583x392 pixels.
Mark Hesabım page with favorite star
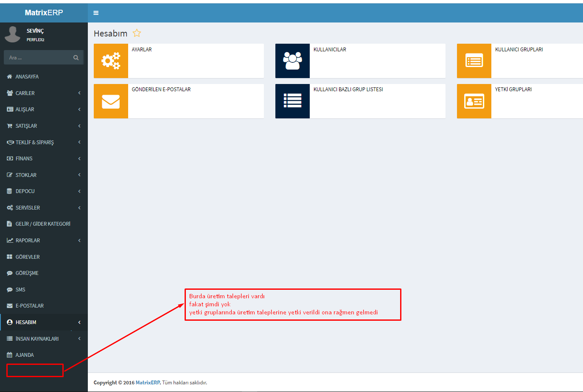click(137, 33)
